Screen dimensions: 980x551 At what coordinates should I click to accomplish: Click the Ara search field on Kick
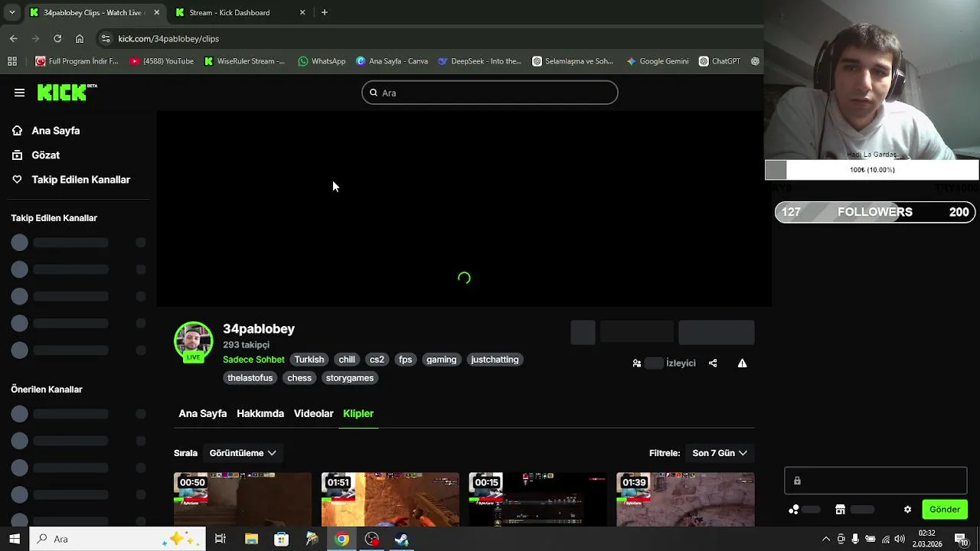tap(490, 93)
